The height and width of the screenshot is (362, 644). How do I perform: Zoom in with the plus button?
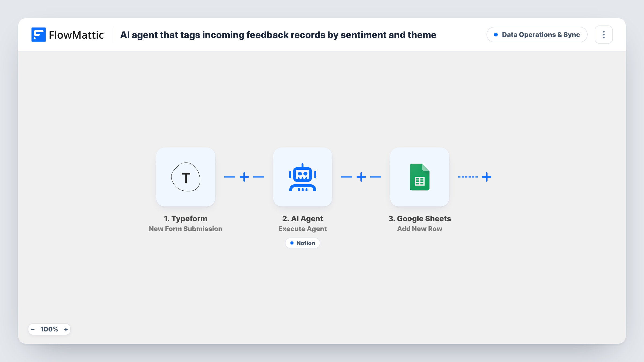(x=66, y=329)
